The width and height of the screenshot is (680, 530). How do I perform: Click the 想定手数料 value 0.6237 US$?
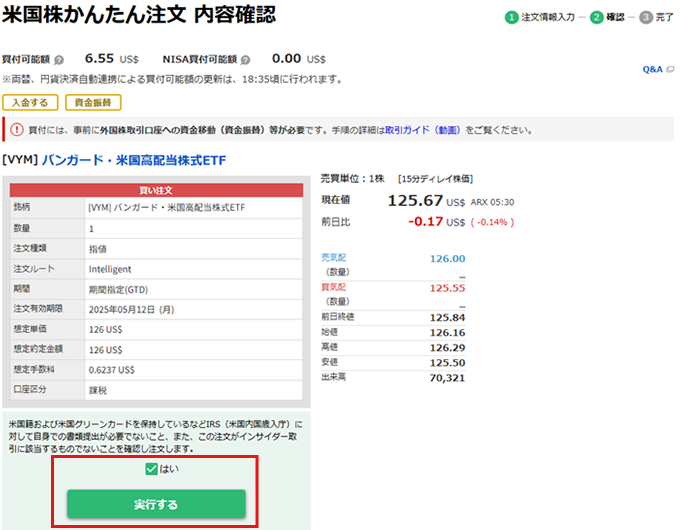click(x=112, y=369)
